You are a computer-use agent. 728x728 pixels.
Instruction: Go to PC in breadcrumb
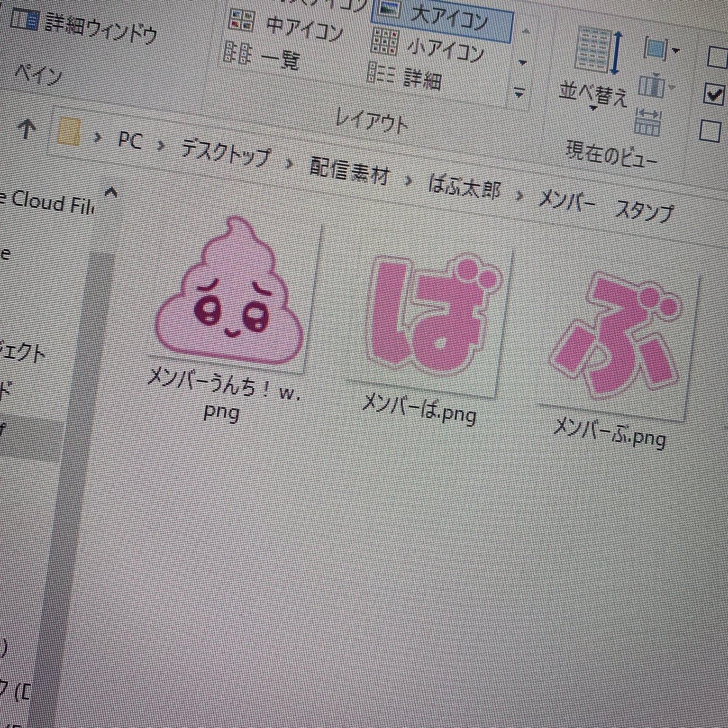point(130,141)
